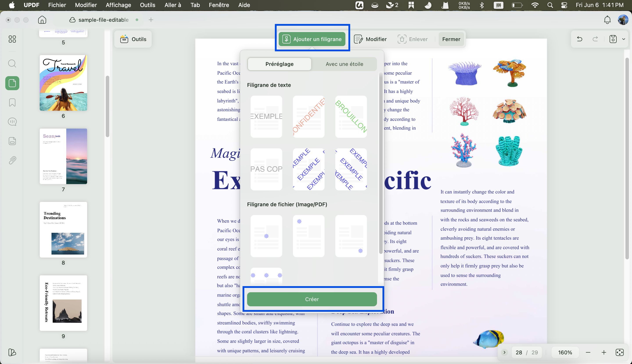Select page 8 Trending Destinations thumbnail
The image size is (632, 364).
tap(63, 230)
